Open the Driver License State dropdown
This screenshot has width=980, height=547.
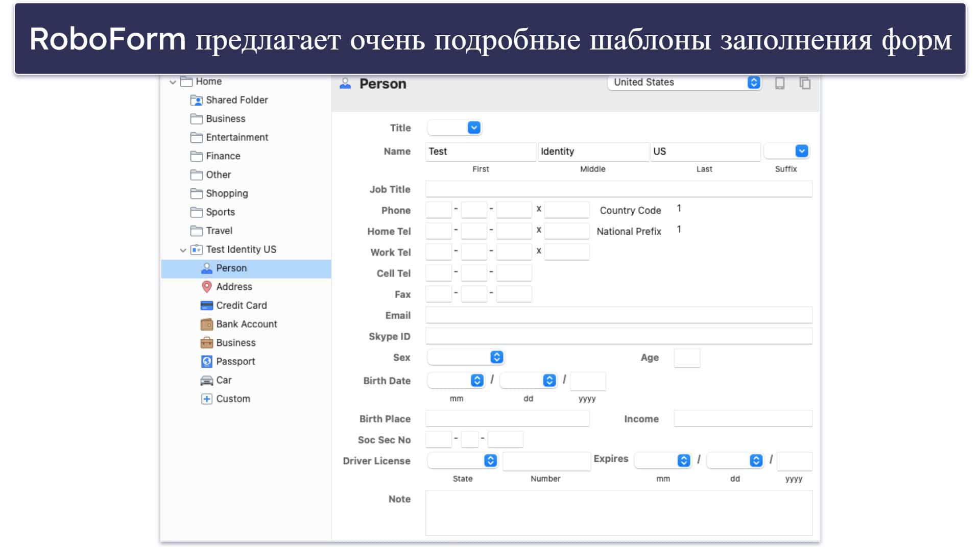462,461
